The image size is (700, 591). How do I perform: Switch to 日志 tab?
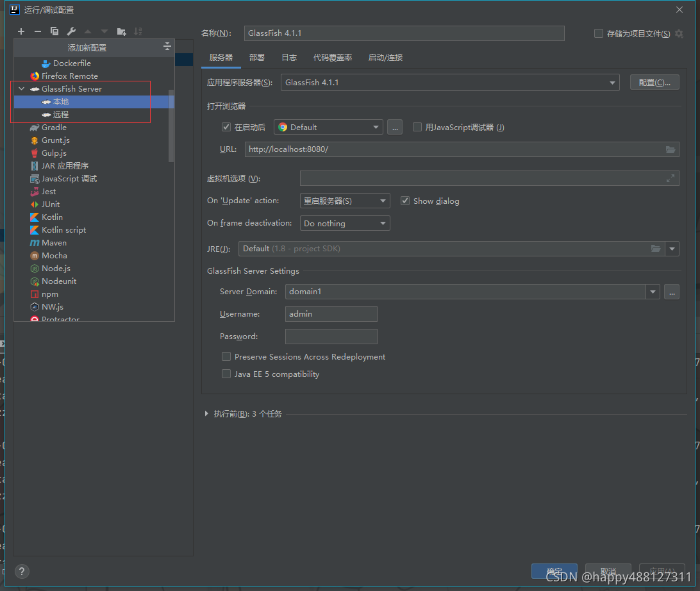pos(289,58)
